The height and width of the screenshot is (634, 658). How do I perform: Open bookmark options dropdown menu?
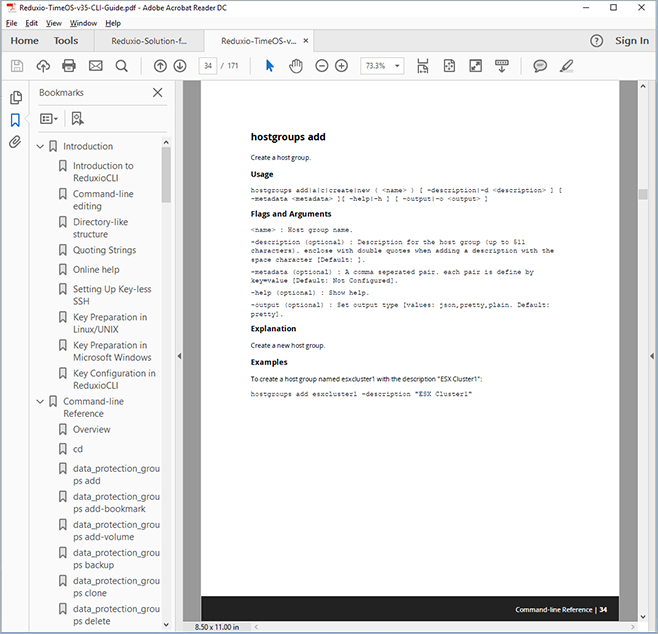click(49, 119)
